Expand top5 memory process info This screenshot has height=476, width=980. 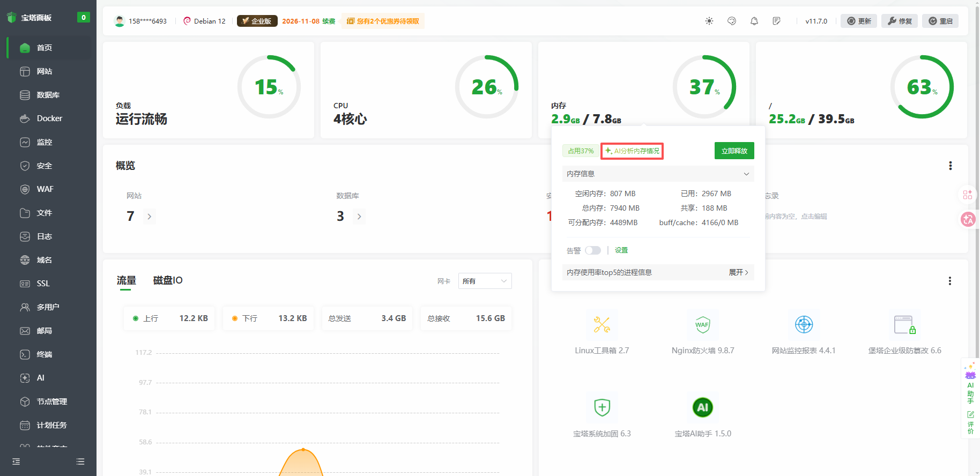tap(738, 272)
